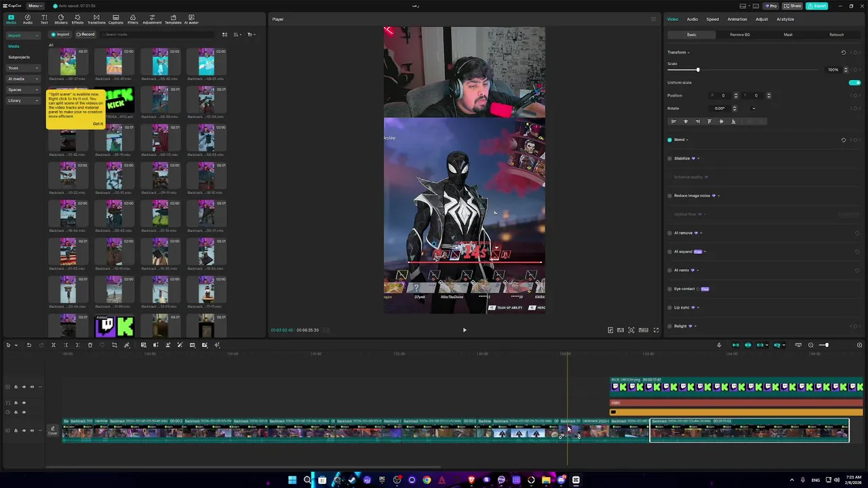868x488 pixels.
Task: Enable the AI remove checkbox
Action: (669, 233)
